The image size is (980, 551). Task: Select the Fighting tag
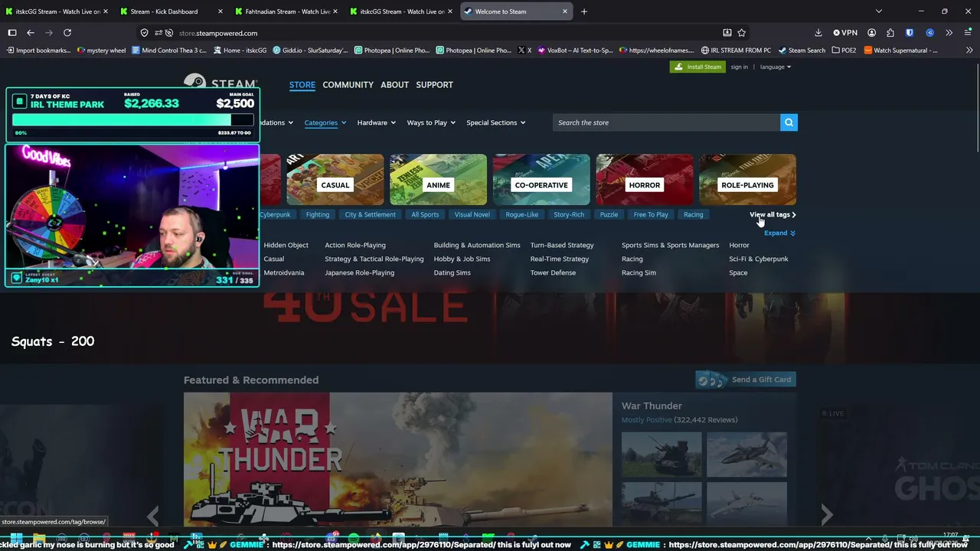[x=318, y=215]
